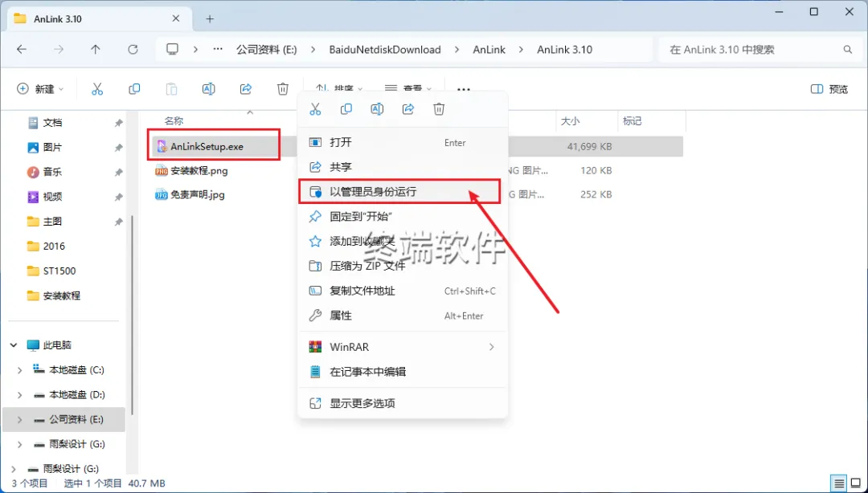The width and height of the screenshot is (868, 493).
Task: Select the AnLinkSetup.exe file
Action: tap(207, 147)
